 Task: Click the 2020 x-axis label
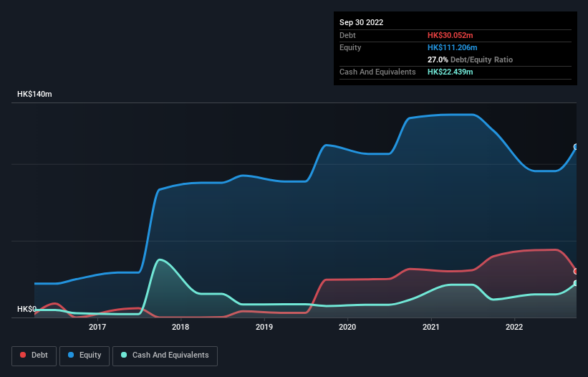(347, 327)
